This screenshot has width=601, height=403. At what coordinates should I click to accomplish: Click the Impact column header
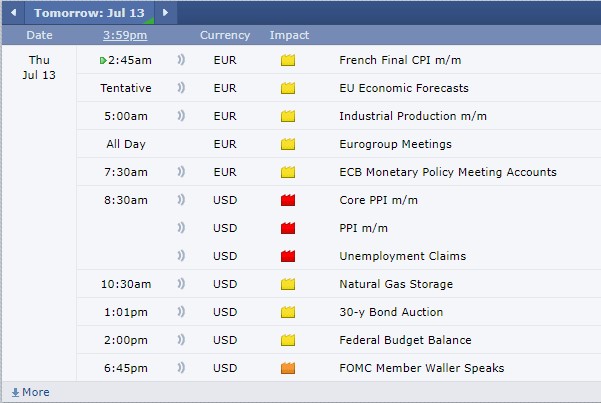pyautogui.click(x=289, y=35)
